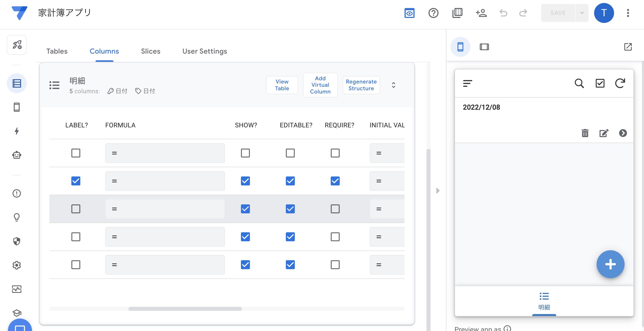Switch preview to tablet view icon
This screenshot has height=331, width=644.
pos(484,47)
